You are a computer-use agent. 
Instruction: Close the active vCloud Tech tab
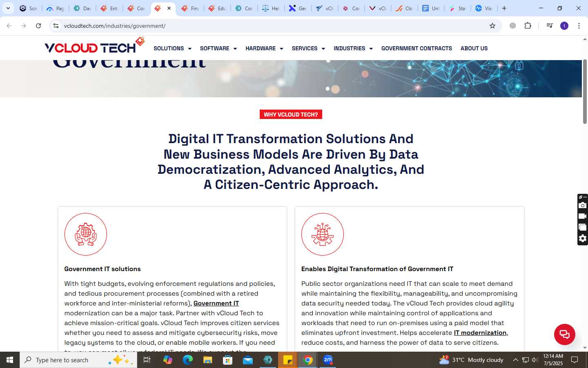pos(169,8)
